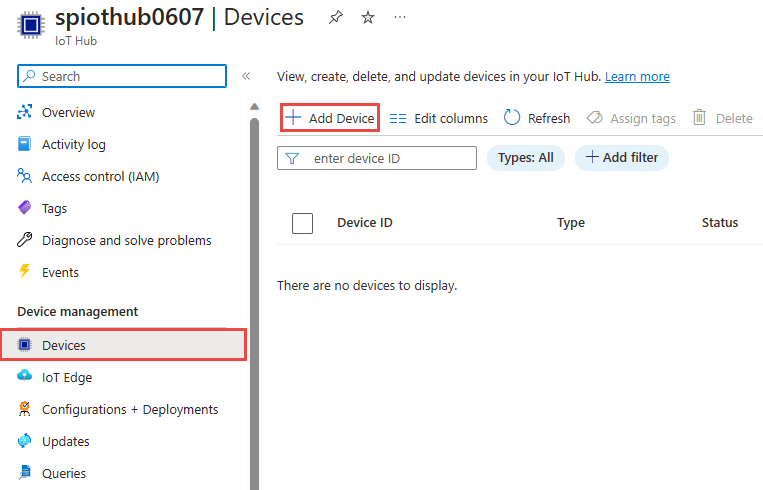Mark hub as favorite with star icon

367,18
